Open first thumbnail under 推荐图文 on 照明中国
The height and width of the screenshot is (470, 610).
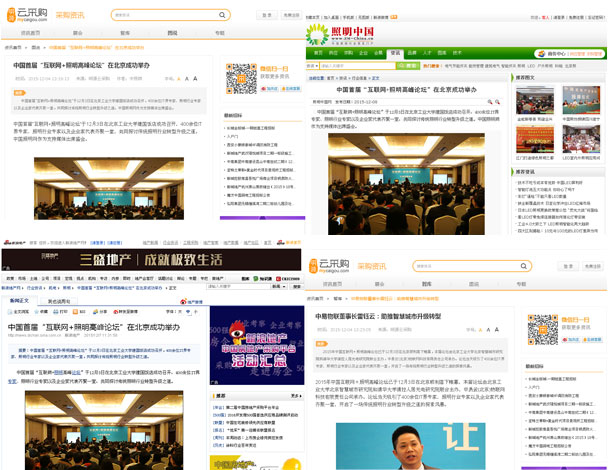(535, 100)
